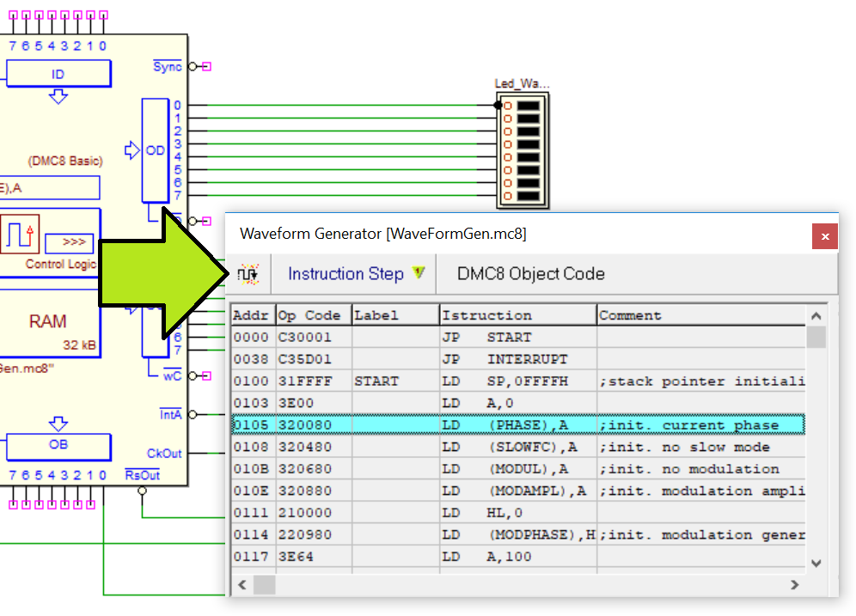Select the LD (MODPHASE),HL row
The image size is (856, 616).
518,534
